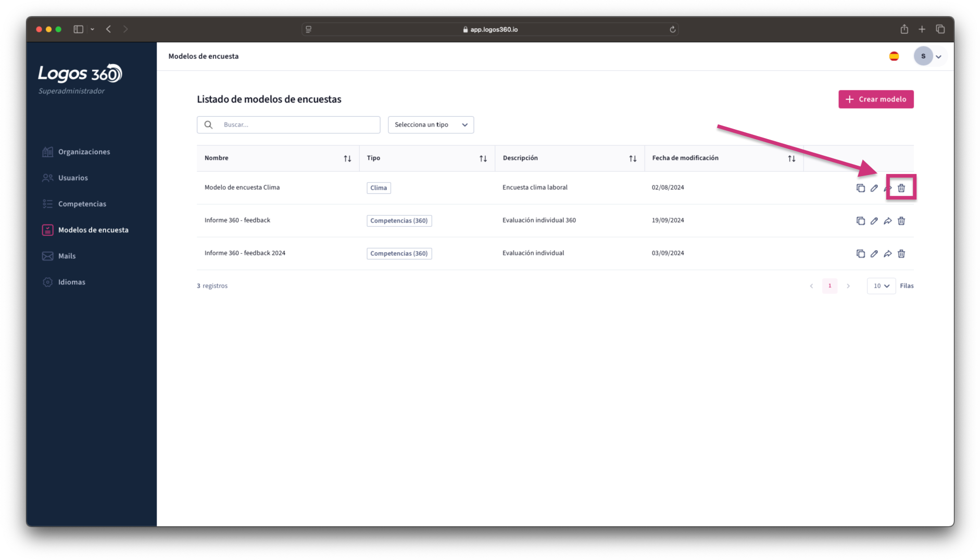
Task: Click Competencias (360) tag in 19/09/2024 row
Action: coord(399,221)
